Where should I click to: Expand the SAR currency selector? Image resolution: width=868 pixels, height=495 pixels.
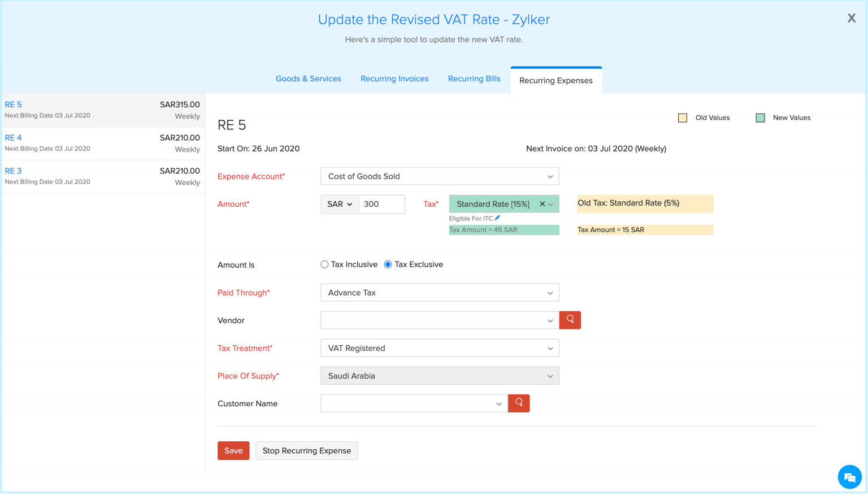point(340,205)
